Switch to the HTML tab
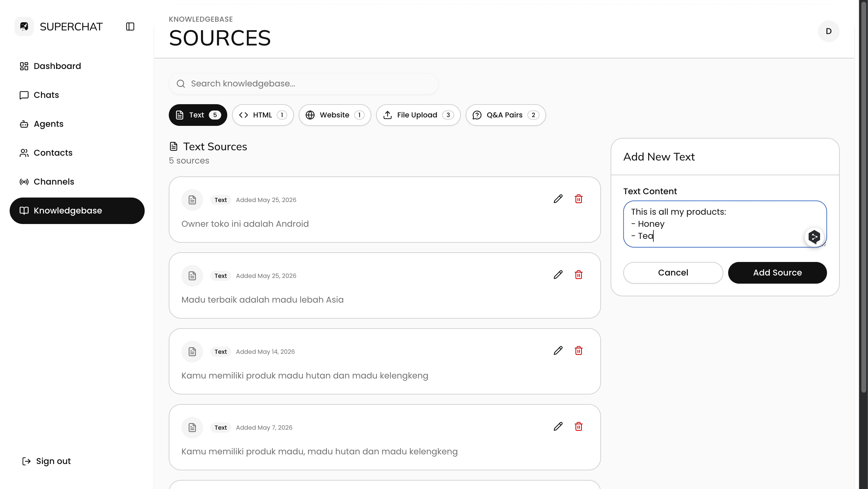 tap(263, 115)
